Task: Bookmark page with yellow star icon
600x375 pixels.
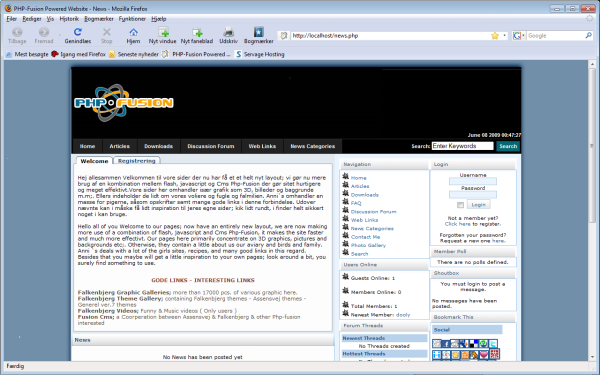Action: pos(495,36)
